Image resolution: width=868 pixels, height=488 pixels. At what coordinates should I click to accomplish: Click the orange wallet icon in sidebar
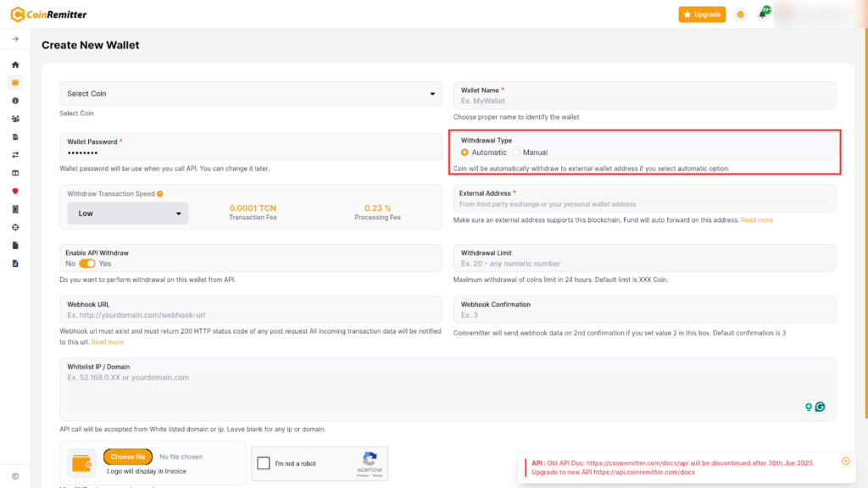[x=15, y=82]
